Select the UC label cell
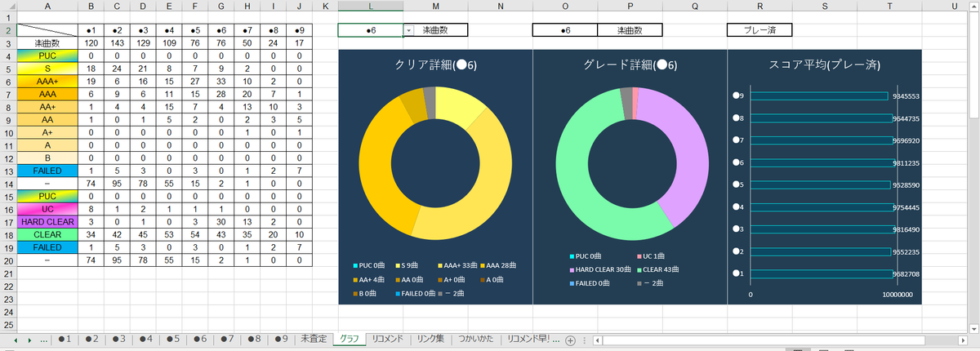Viewport: 980px width, 351px height. (47, 209)
